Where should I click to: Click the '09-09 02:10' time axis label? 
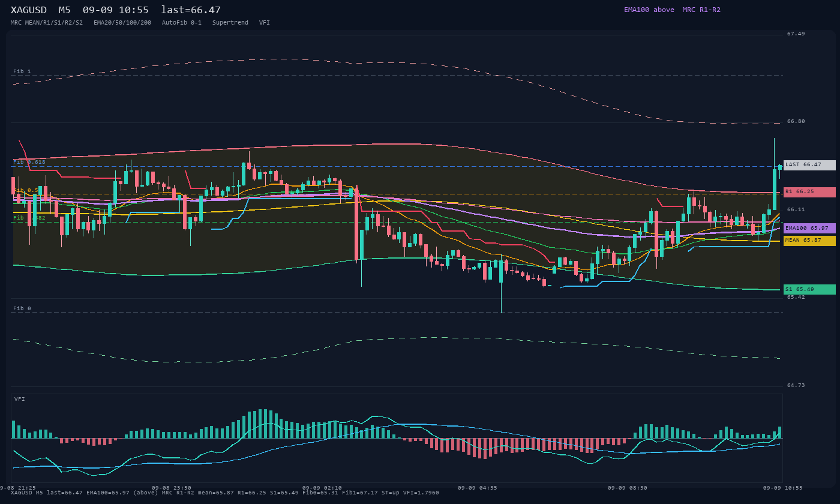322,488
